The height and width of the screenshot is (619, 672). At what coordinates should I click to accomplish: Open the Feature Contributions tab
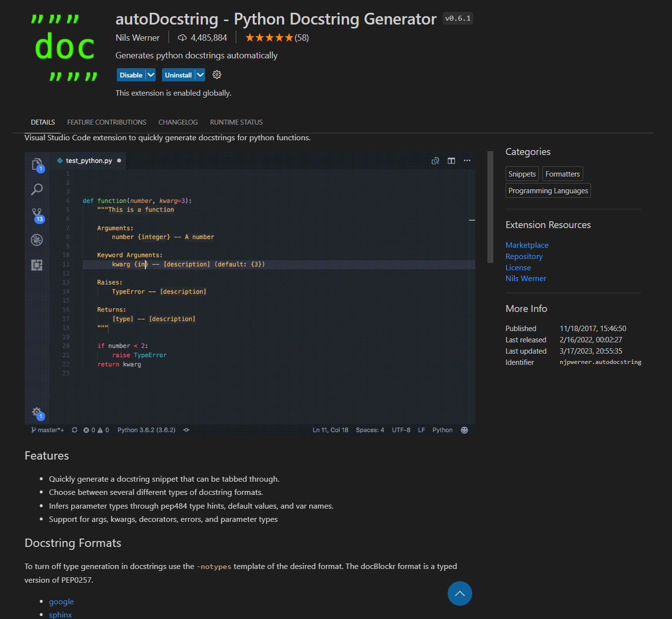coord(107,122)
